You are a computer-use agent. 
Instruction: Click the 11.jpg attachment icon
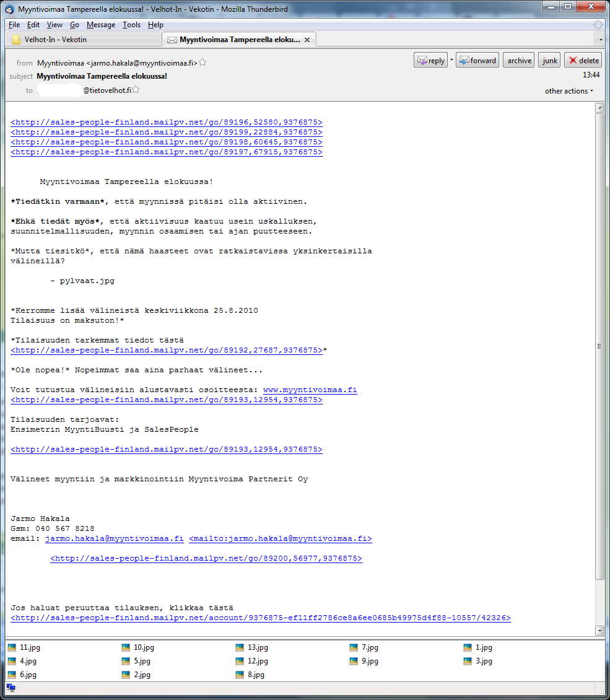click(x=12, y=647)
